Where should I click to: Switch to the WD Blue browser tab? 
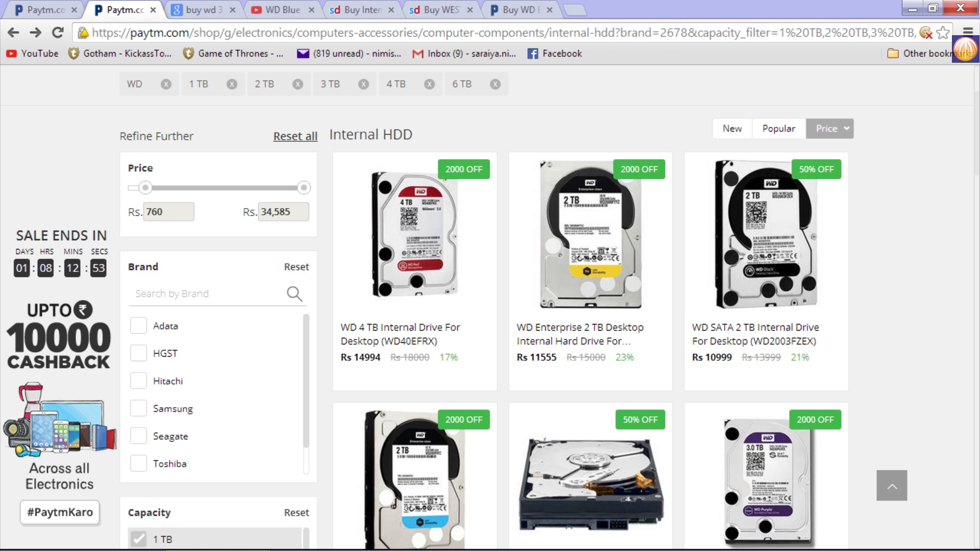tap(282, 10)
